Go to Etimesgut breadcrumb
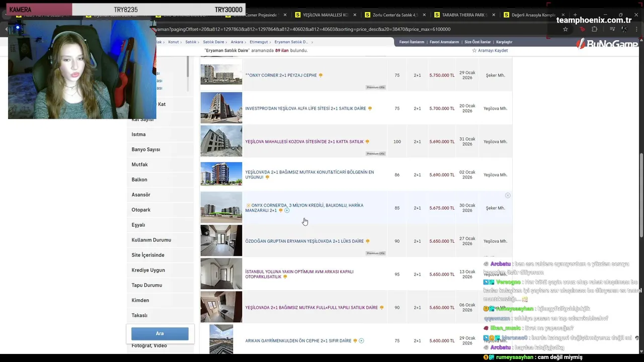The image size is (644, 362). [x=259, y=42]
